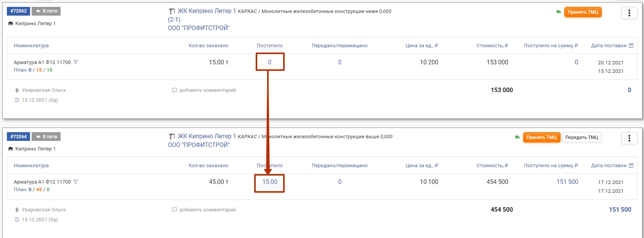Click Поступило value 15.00 in second order
Viewport: 644px width, 238px height.
pyautogui.click(x=269, y=182)
